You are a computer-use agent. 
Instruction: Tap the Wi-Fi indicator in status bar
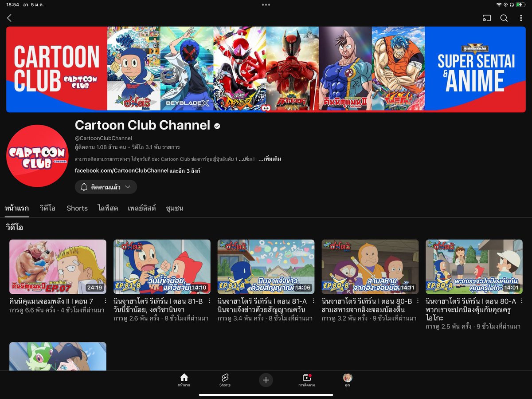click(499, 4)
